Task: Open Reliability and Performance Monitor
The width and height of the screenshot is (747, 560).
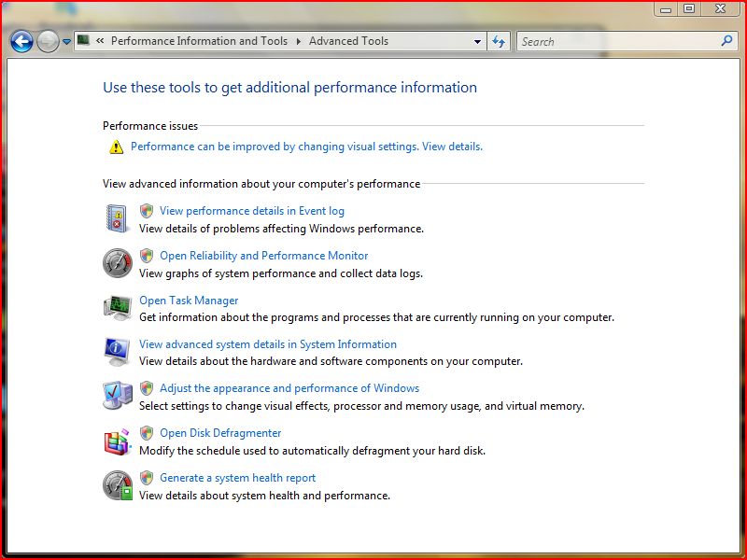Action: [x=264, y=256]
